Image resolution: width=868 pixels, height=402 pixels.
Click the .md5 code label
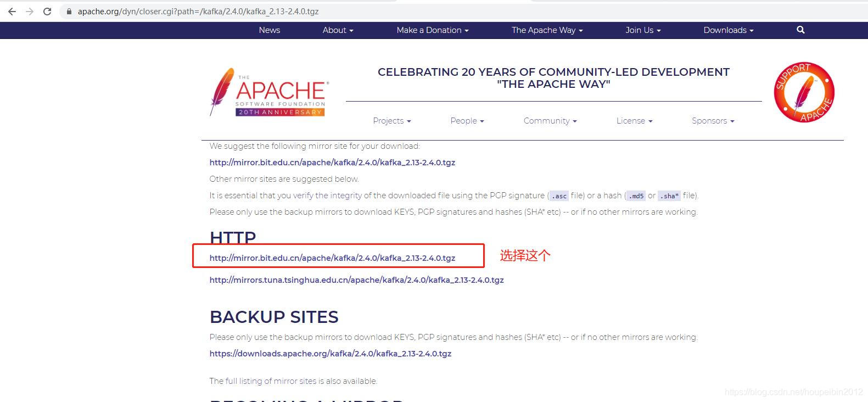coord(636,196)
